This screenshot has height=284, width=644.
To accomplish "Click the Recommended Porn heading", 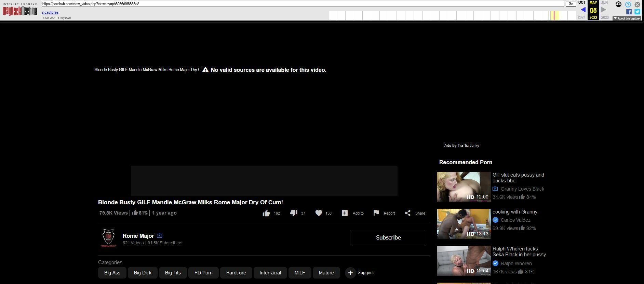I will tap(466, 162).
